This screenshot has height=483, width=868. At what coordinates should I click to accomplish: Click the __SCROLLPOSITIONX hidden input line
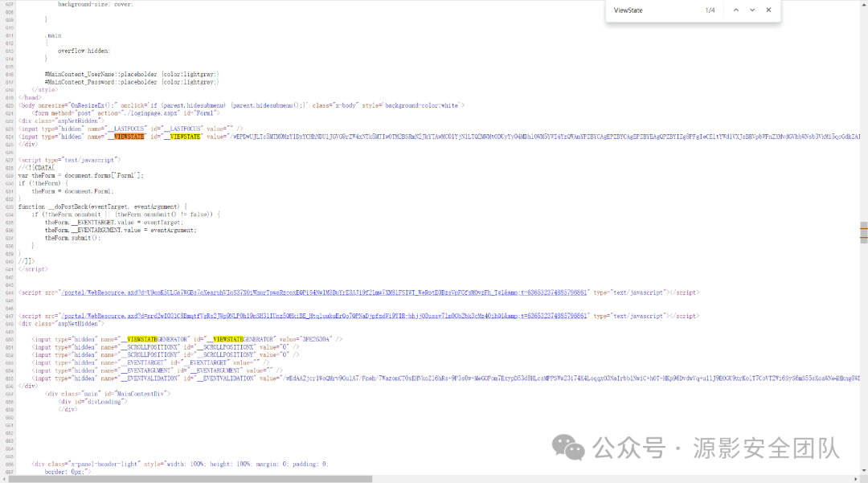coord(166,347)
